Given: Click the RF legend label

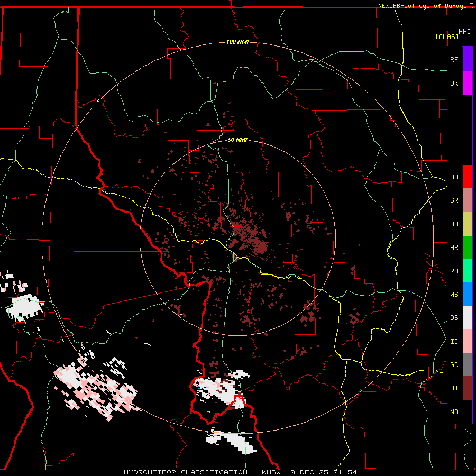Looking at the screenshot, I should [454, 59].
